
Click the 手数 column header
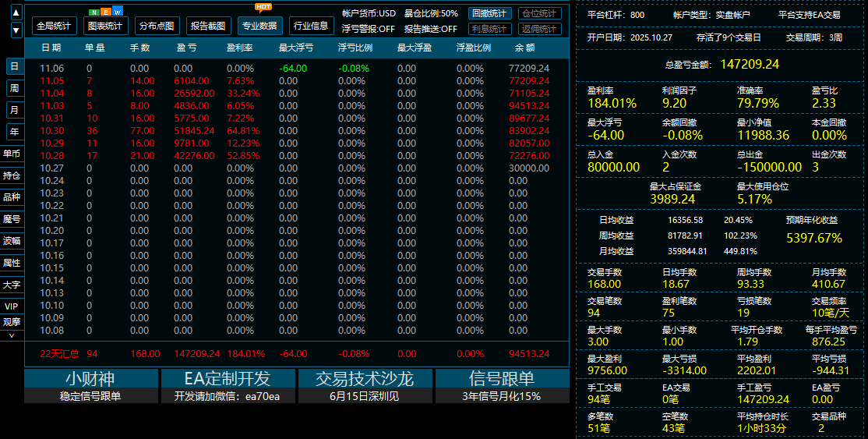(x=140, y=48)
